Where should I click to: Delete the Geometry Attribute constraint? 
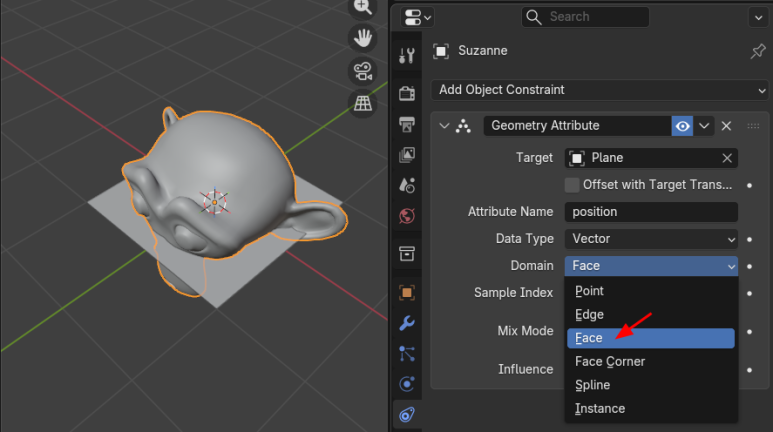(x=726, y=126)
